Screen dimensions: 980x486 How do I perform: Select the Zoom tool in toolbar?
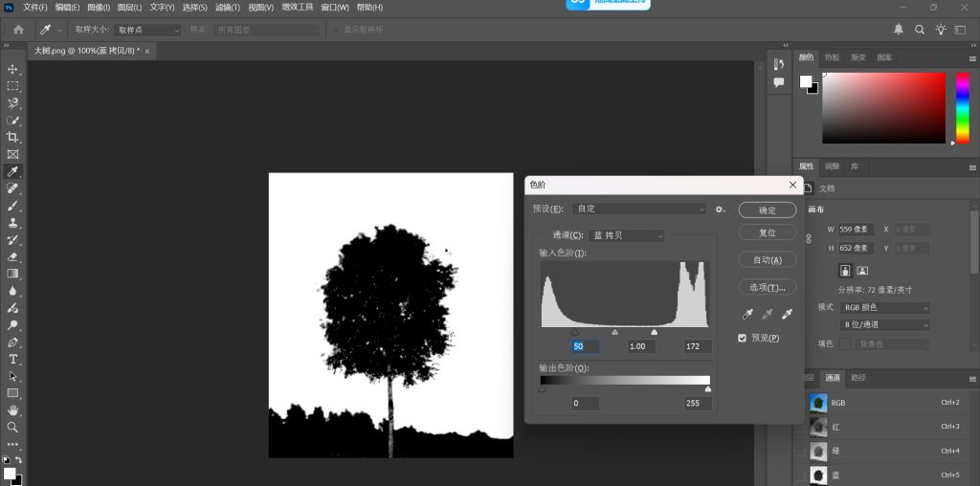point(13,428)
